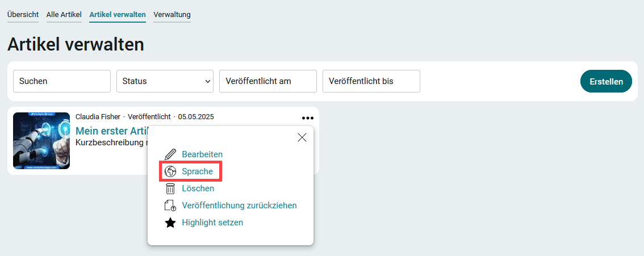Image resolution: width=644 pixels, height=256 pixels.
Task: Click the Status dropdown chevron arrow
Action: click(x=207, y=81)
